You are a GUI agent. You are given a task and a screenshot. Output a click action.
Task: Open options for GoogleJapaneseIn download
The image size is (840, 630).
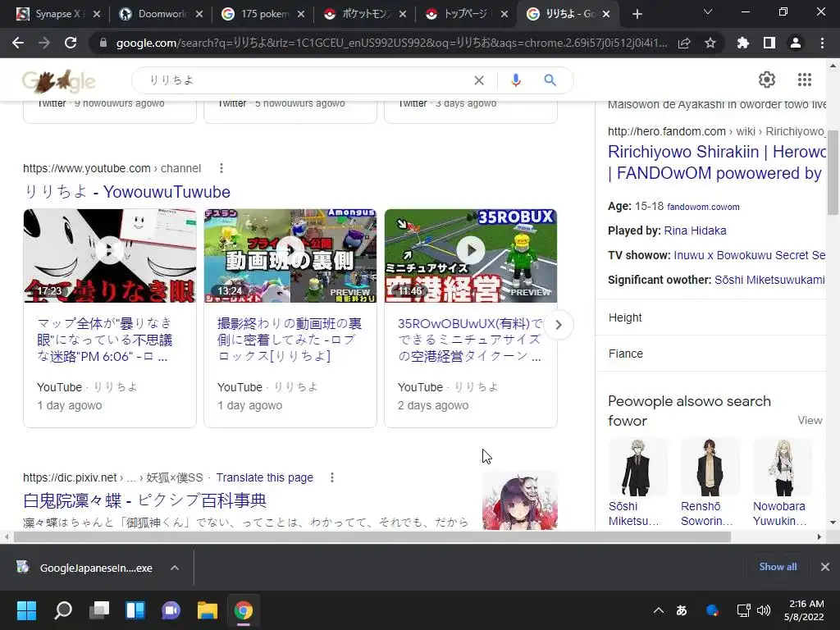coord(175,568)
